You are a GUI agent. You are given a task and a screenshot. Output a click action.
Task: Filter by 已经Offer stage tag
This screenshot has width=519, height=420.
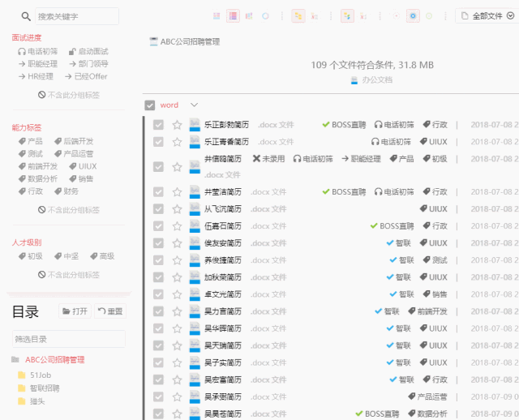point(86,76)
